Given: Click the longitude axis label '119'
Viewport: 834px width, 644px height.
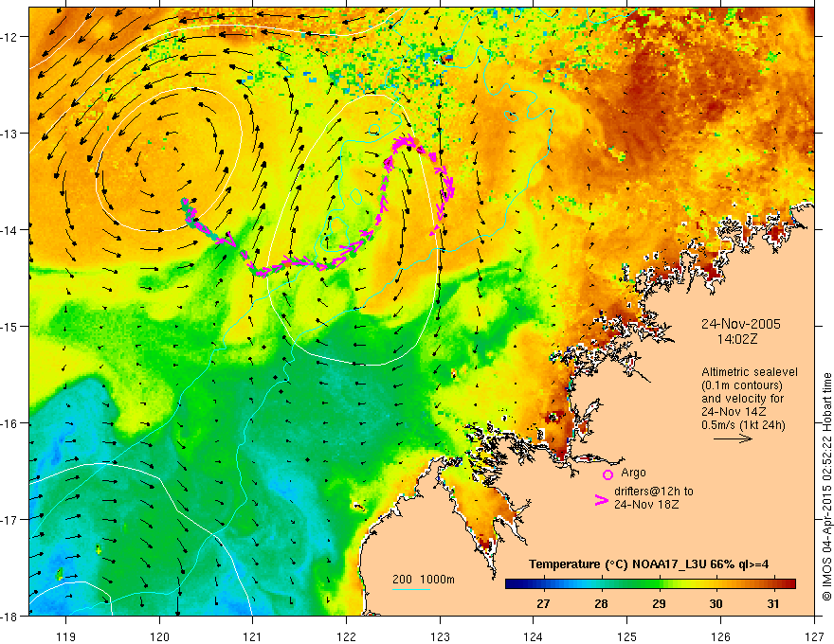Looking at the screenshot, I should click(66, 637).
